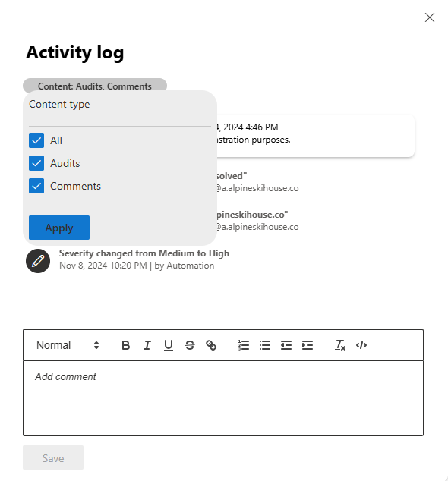The width and height of the screenshot is (448, 481).
Task: Open the Normal text style dropdown
Action: tap(68, 345)
